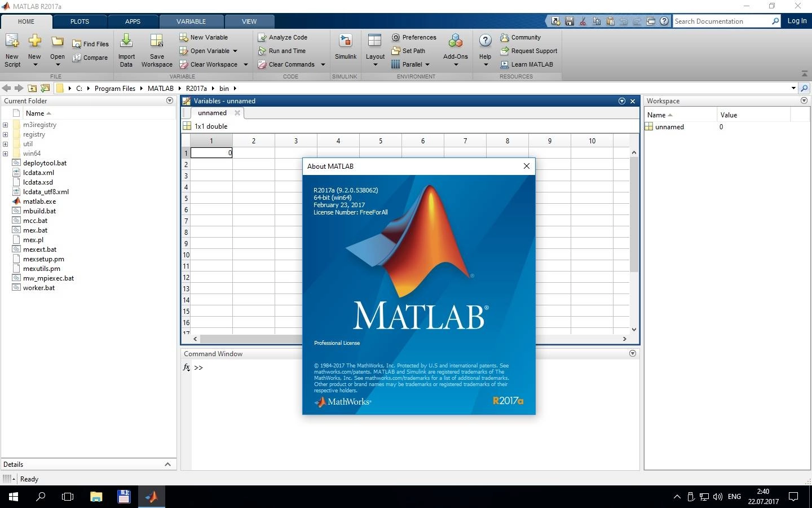
Task: Switch to the APPS tab
Action: point(133,21)
